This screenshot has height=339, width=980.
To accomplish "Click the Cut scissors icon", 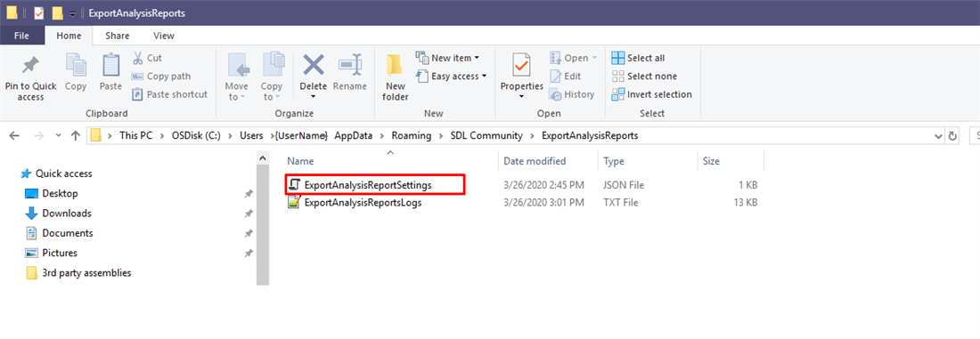I will point(137,58).
